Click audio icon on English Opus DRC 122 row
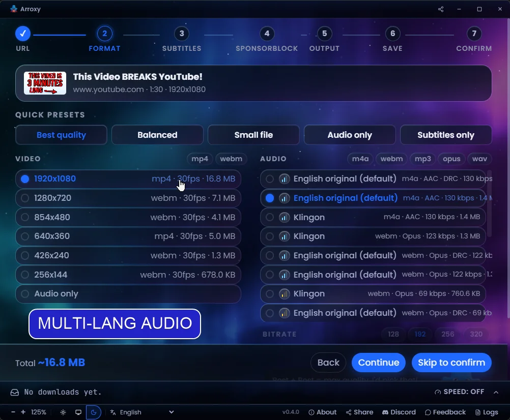This screenshot has width=510, height=420. pos(285,256)
